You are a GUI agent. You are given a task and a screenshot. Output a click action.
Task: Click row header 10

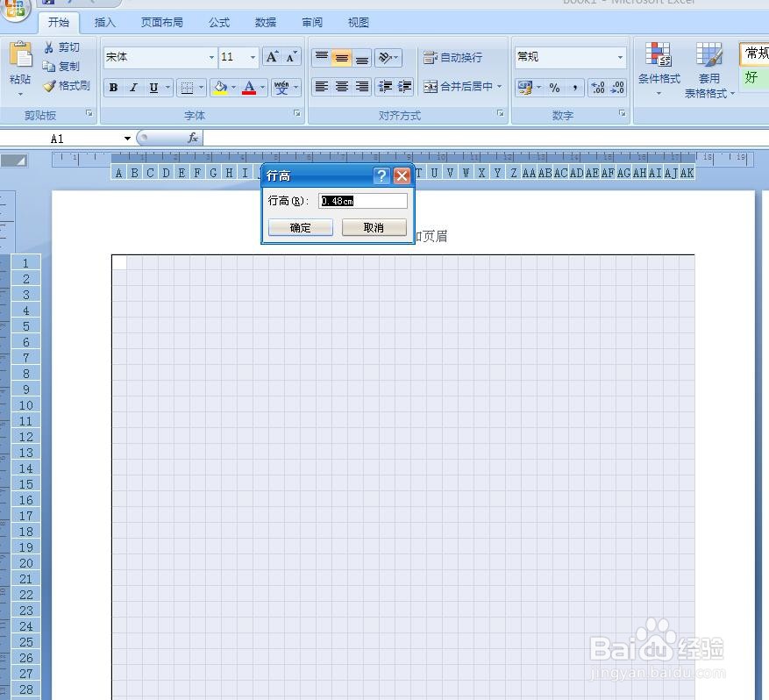coord(26,405)
